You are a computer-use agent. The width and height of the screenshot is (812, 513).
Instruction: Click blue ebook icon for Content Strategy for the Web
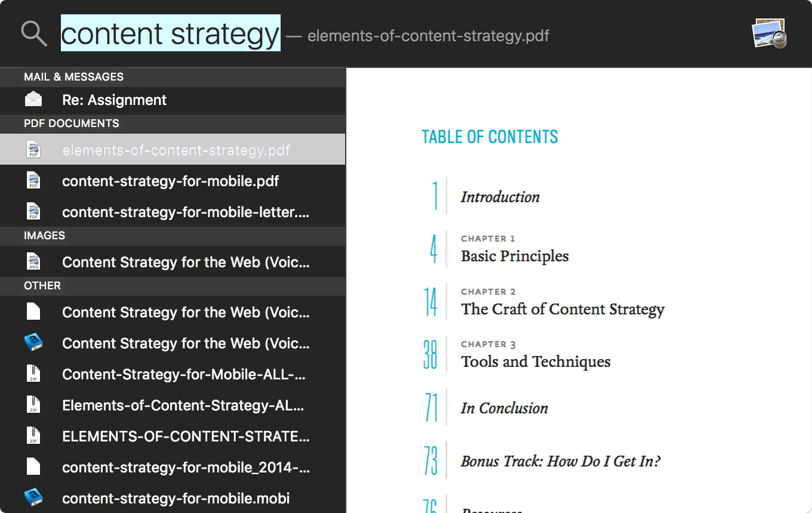[x=33, y=342]
